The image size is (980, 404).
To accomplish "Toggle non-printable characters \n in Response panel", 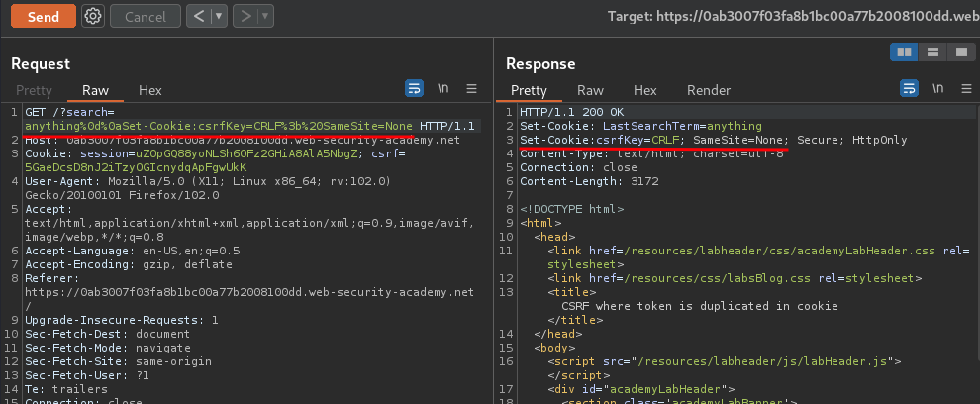I will pos(938,89).
